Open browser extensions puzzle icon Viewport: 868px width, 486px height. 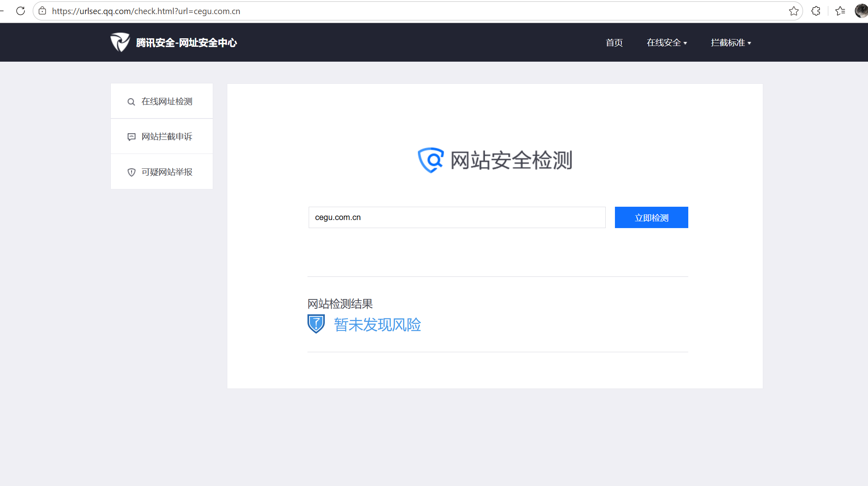(x=816, y=11)
